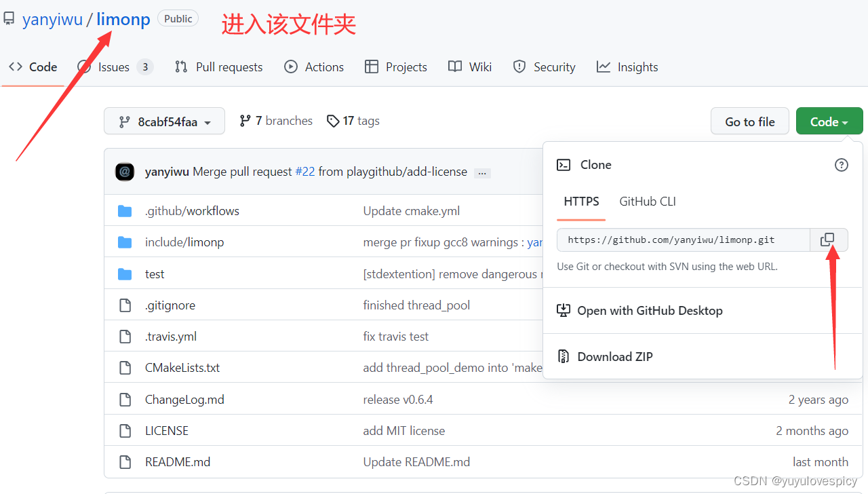
Task: Open the .github/workflows folder icon
Action: click(x=125, y=210)
